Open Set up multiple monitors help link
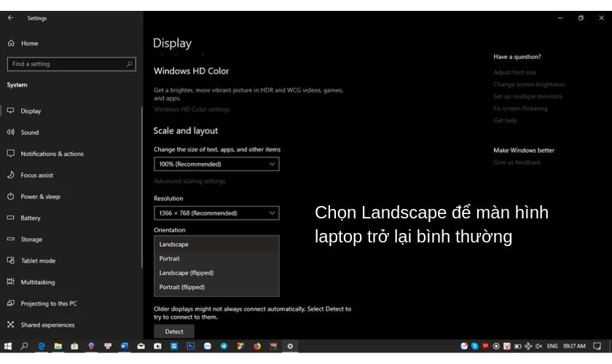612x364 pixels. pyautogui.click(x=527, y=96)
